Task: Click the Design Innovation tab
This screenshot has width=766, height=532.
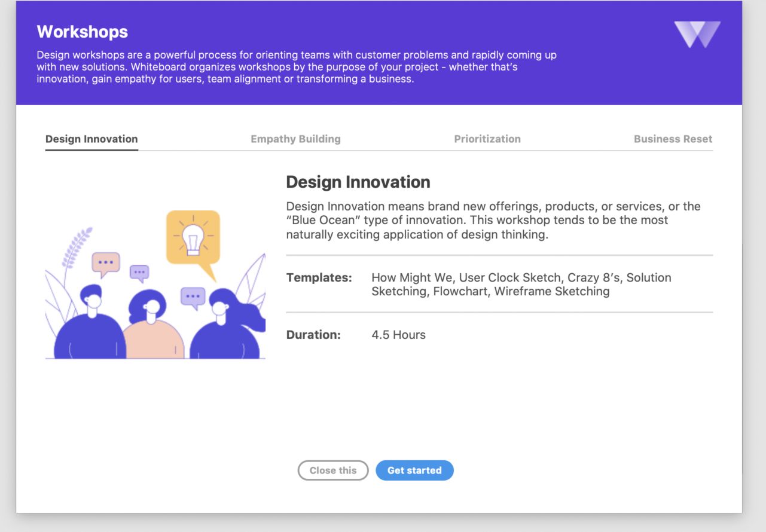Action: point(91,139)
